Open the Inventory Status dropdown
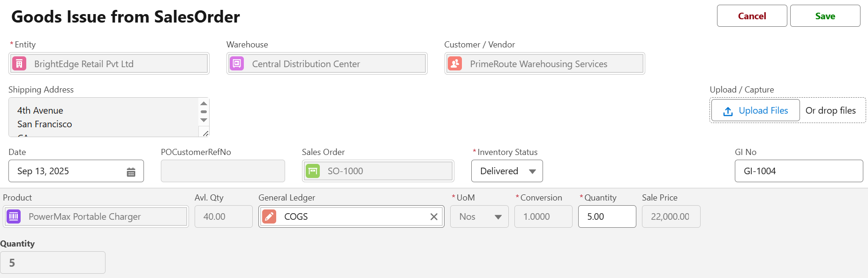The image size is (868, 278). tap(507, 171)
